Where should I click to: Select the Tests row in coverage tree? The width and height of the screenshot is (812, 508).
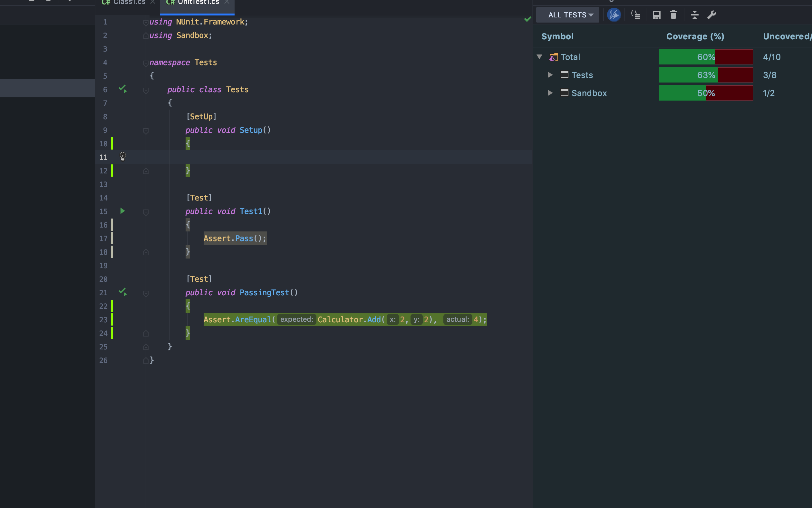click(672, 75)
